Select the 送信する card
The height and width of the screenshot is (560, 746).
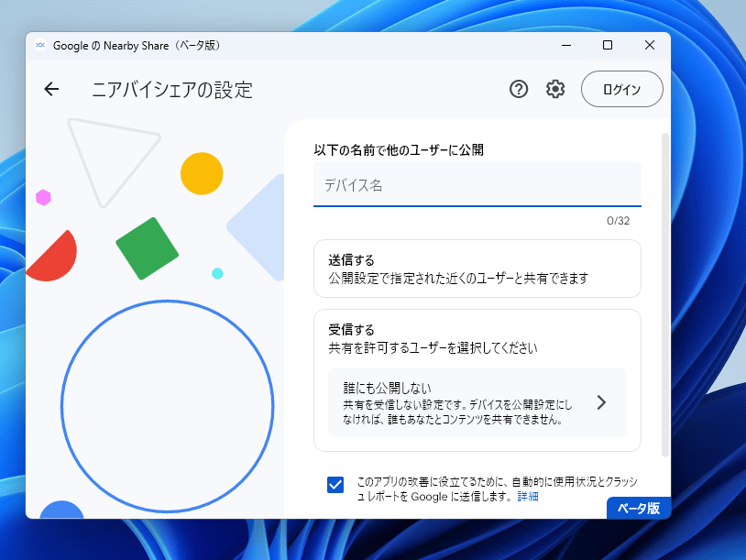click(477, 269)
